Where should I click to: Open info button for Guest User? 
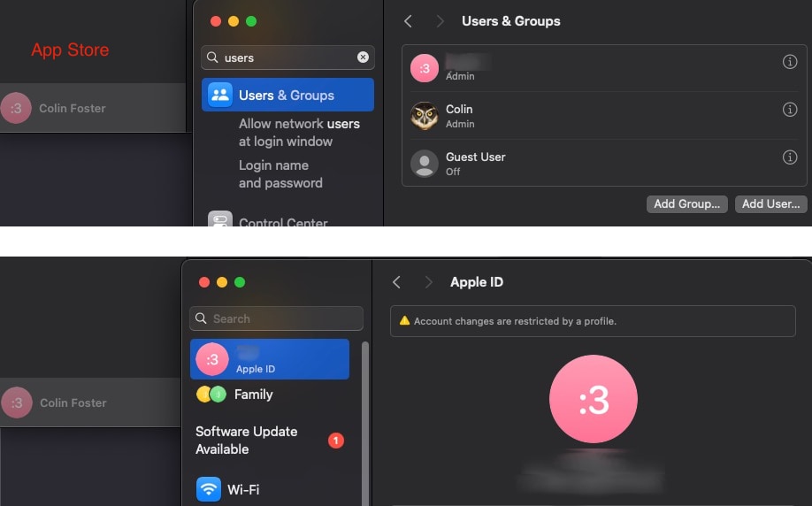(x=789, y=157)
